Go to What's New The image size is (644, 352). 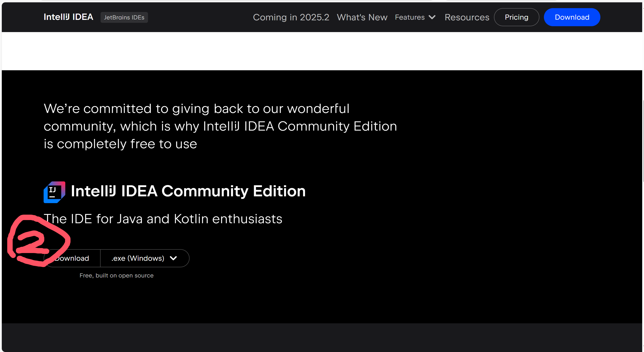point(362,17)
